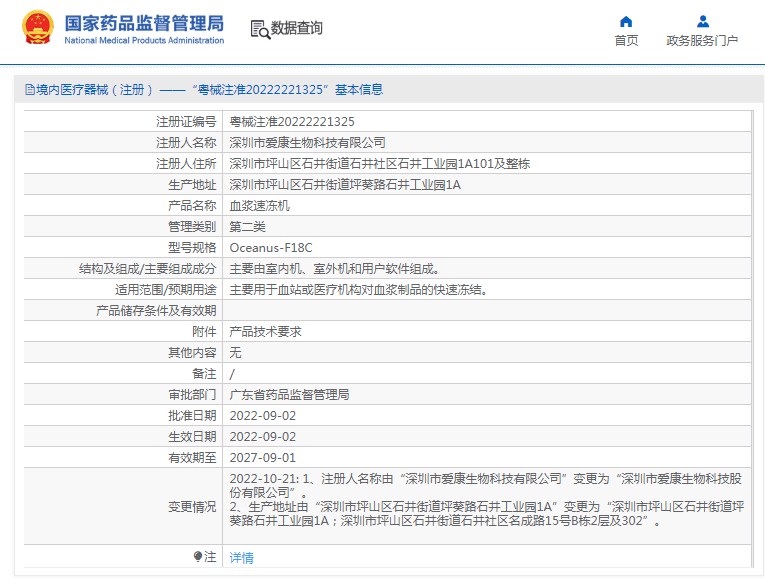Select the product name 血浆速冻机
The image size is (765, 579).
(259, 205)
